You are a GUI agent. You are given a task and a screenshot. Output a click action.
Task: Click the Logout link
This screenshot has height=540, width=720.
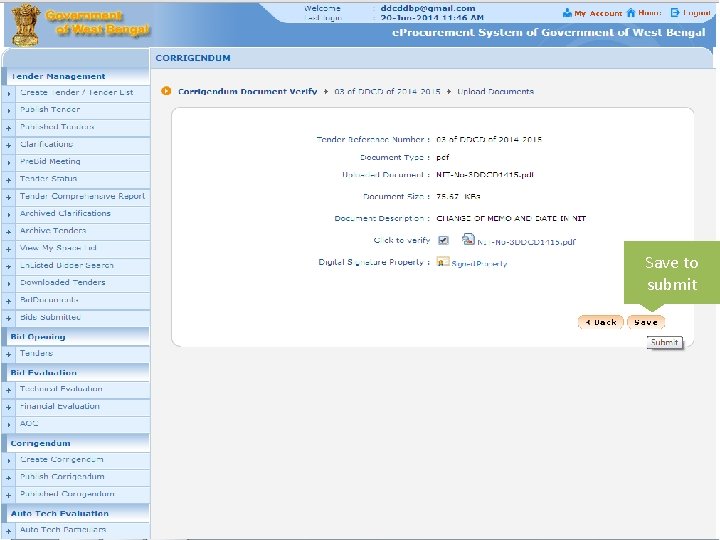pyautogui.click(x=697, y=13)
